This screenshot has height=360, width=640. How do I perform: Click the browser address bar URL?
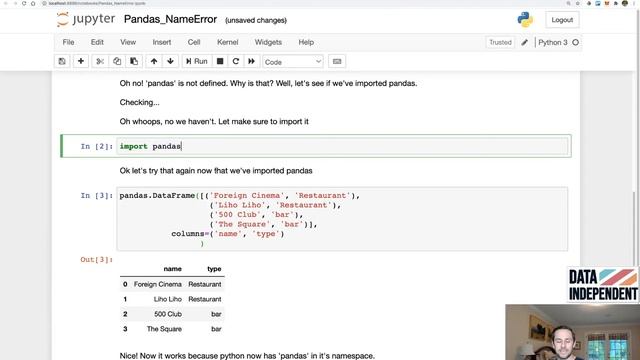click(97, 3)
